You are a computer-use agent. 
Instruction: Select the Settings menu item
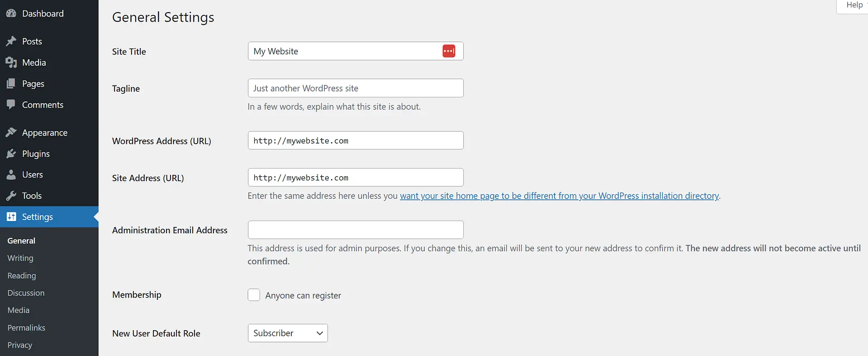[x=49, y=216]
